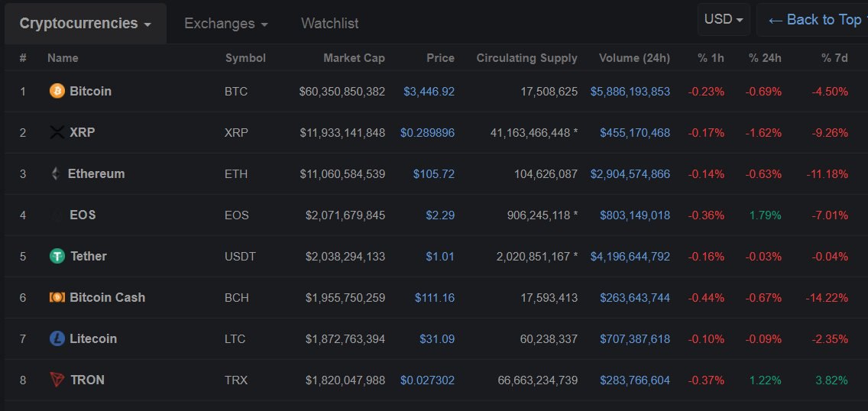Sort by Price column header
This screenshot has height=411, width=868.
point(441,58)
